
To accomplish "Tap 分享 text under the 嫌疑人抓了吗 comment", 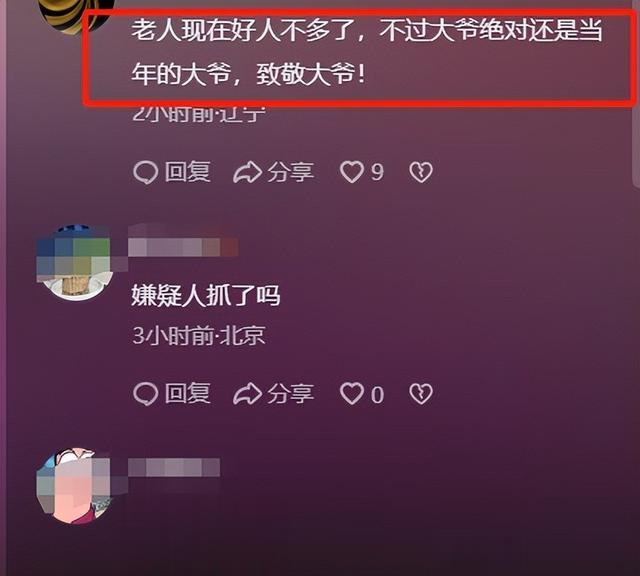I will (291, 394).
